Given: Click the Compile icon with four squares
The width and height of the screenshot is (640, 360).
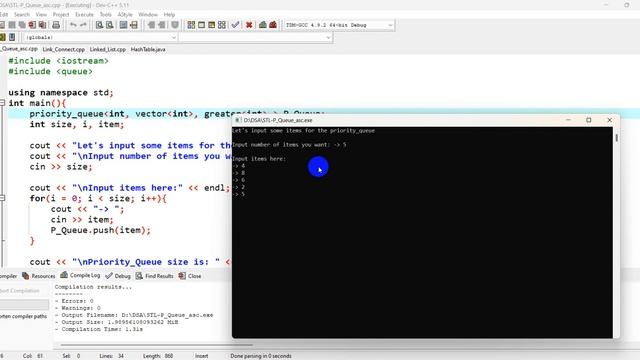Looking at the screenshot, I should click(x=191, y=25).
